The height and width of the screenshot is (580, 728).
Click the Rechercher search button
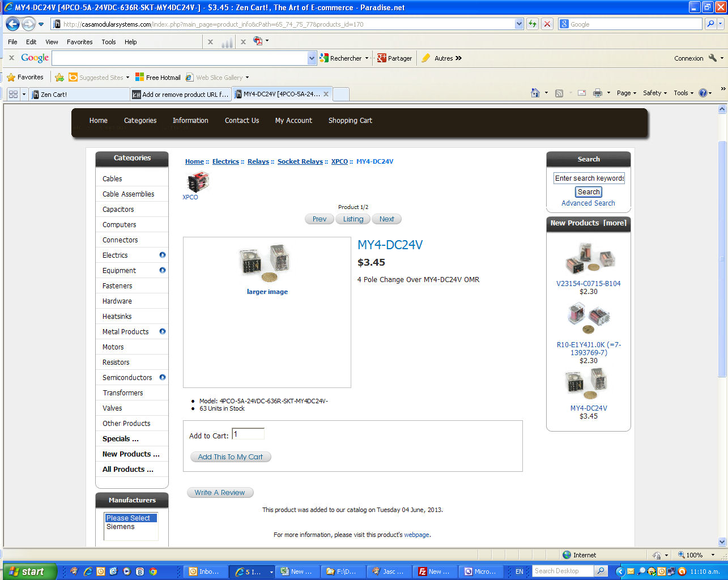click(x=340, y=58)
